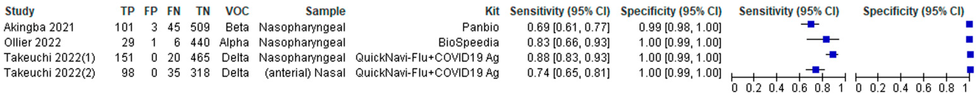
Task: Click the Sample column header
Action: (325, 11)
